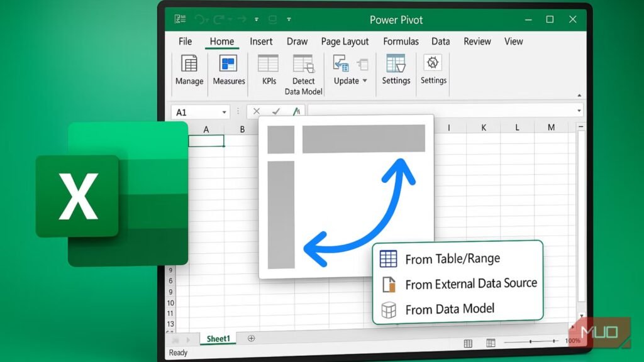
Task: Confirm entry with the formula bar checkmark
Action: (x=275, y=111)
